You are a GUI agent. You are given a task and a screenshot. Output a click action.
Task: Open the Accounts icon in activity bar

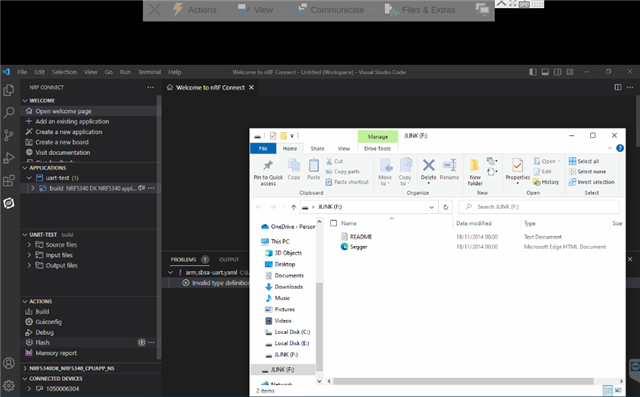(9, 363)
